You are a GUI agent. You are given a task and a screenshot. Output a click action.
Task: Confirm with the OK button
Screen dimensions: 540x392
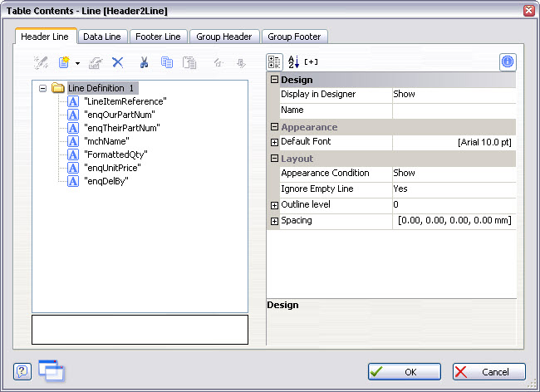point(405,372)
